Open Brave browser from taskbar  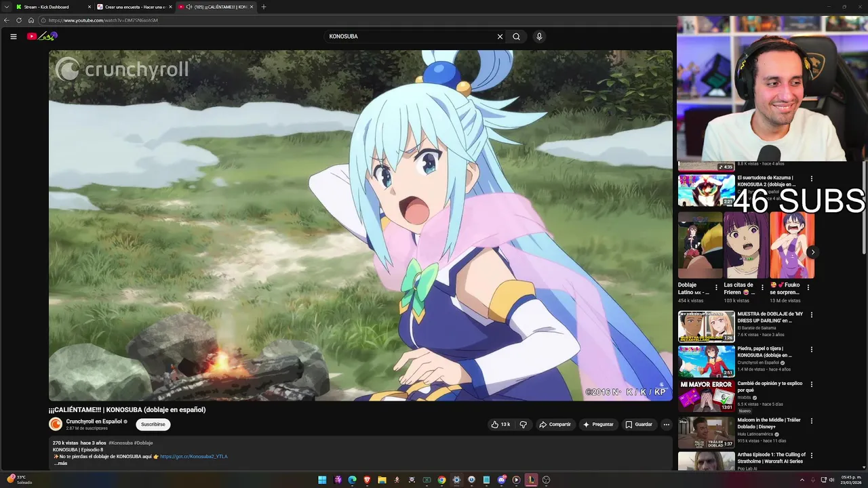[367, 480]
